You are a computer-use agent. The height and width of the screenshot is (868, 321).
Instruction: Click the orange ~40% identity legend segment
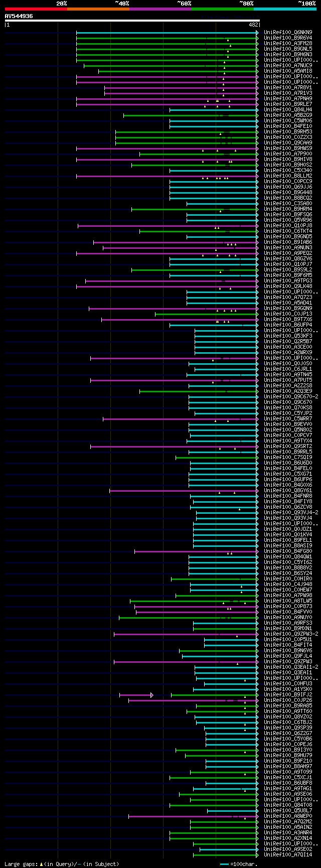pos(98,9)
